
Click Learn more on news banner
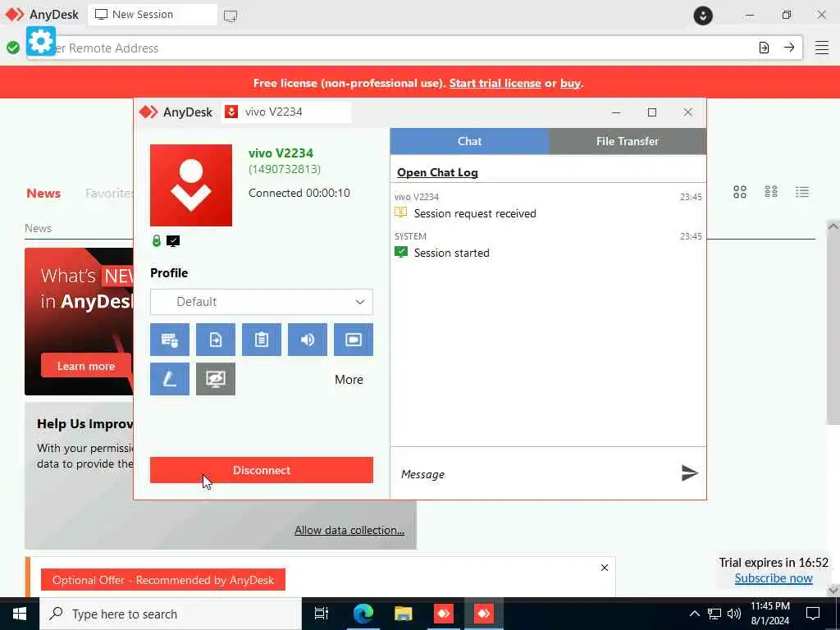point(85,366)
